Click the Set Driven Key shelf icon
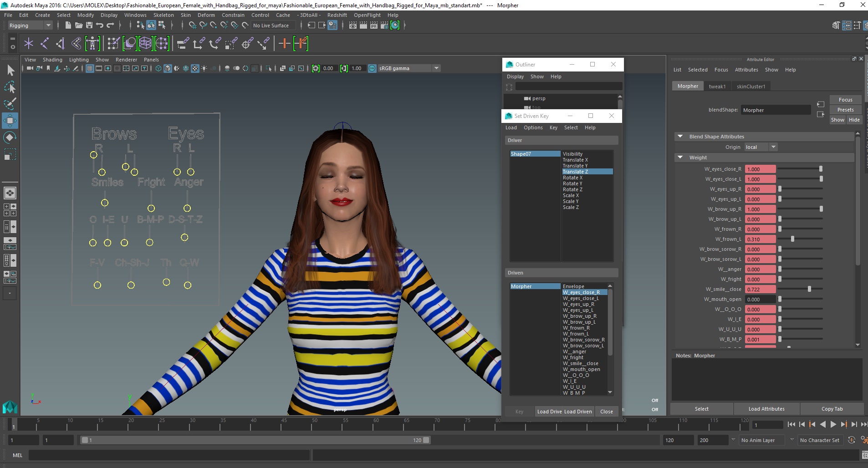This screenshot has height=468, width=868. coord(301,44)
